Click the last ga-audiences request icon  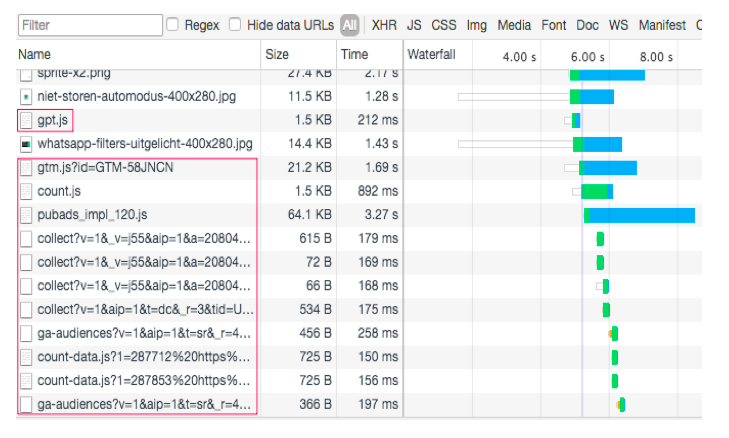[x=27, y=404]
